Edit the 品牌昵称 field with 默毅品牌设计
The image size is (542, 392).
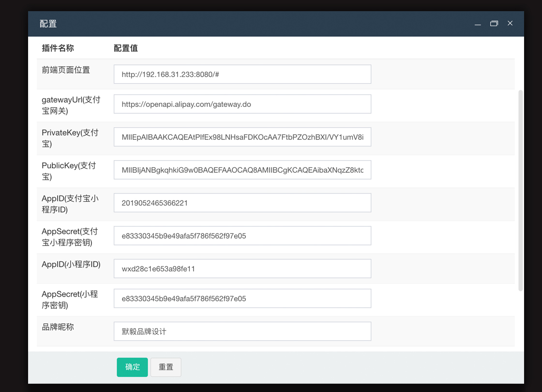click(242, 331)
